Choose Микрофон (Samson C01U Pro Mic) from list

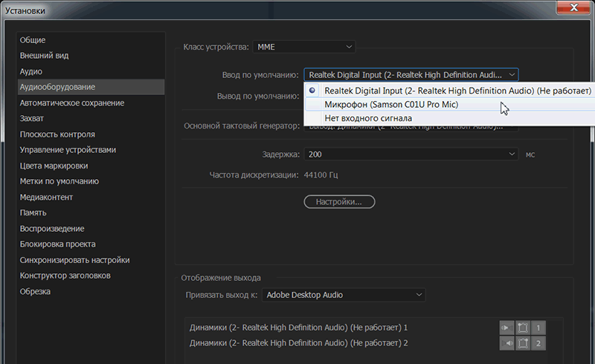tap(450, 104)
